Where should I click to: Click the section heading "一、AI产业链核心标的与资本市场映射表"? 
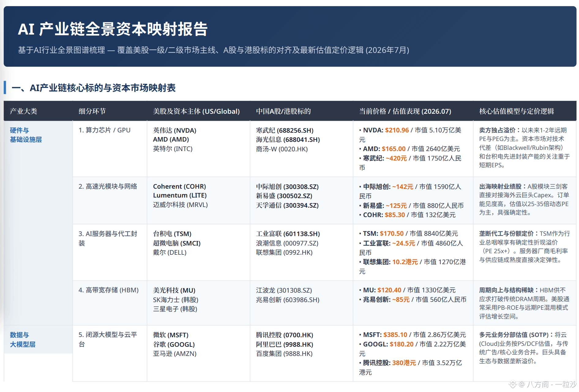click(93, 88)
